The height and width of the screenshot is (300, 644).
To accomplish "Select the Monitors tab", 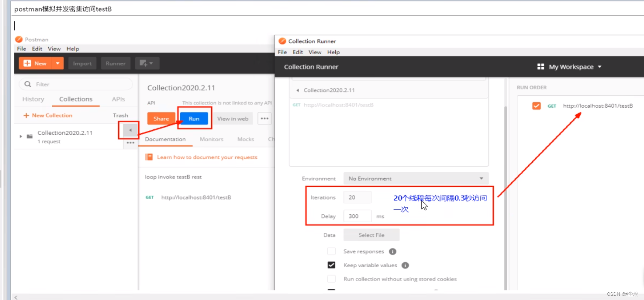I will [211, 139].
